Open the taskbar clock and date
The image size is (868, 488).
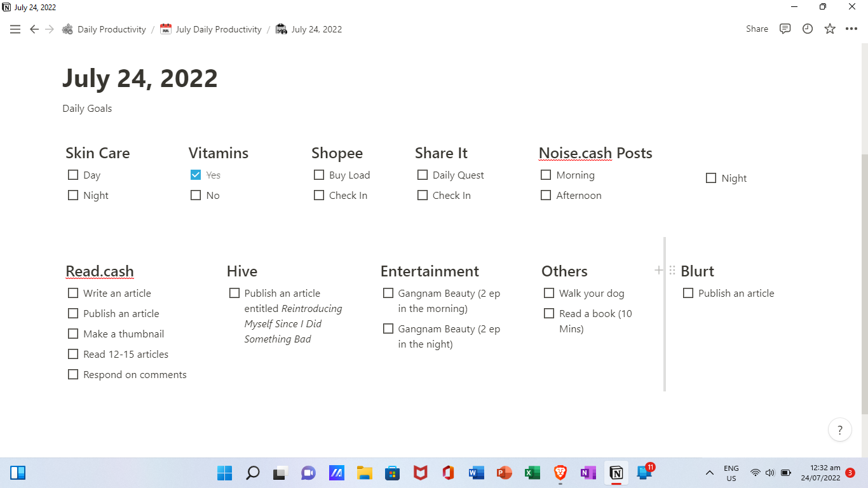pos(821,473)
